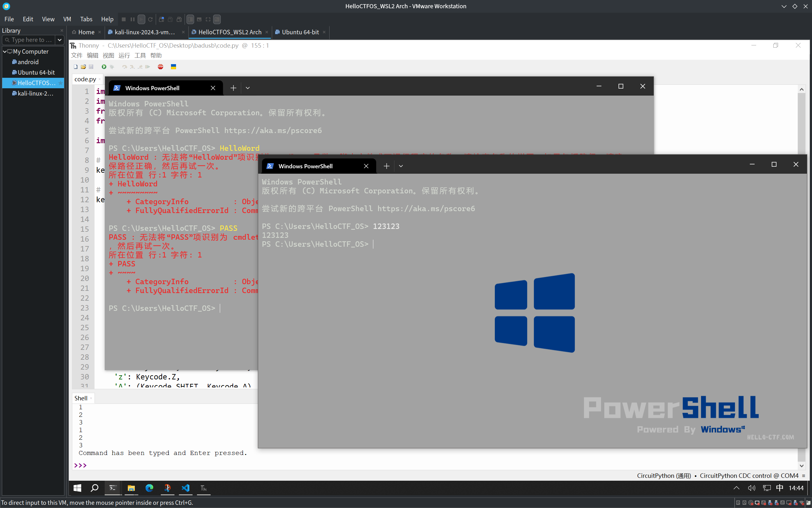Switch to the Home tab
812x508 pixels.
point(86,32)
